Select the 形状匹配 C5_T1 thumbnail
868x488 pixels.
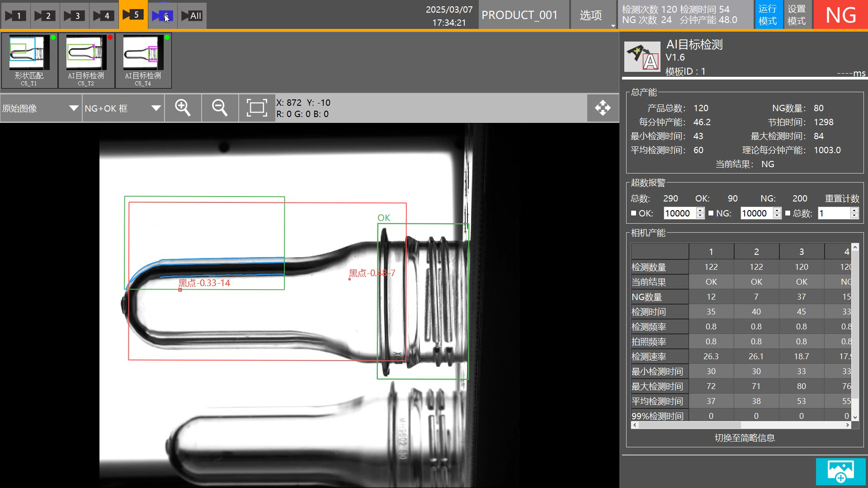point(29,61)
